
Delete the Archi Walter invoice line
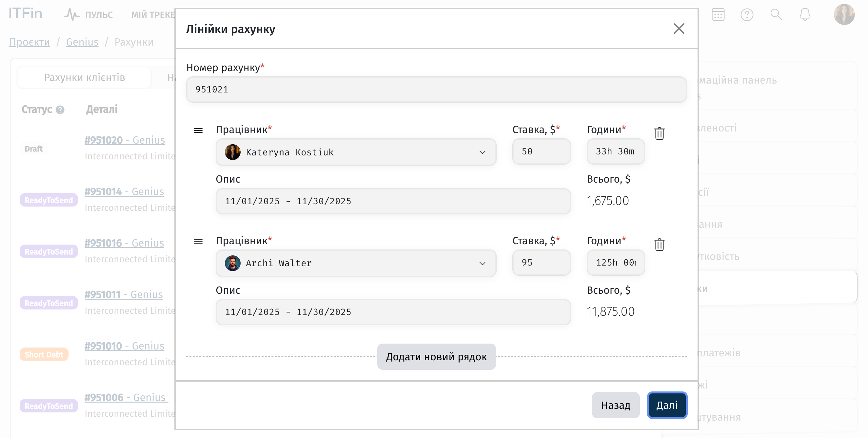pos(659,245)
